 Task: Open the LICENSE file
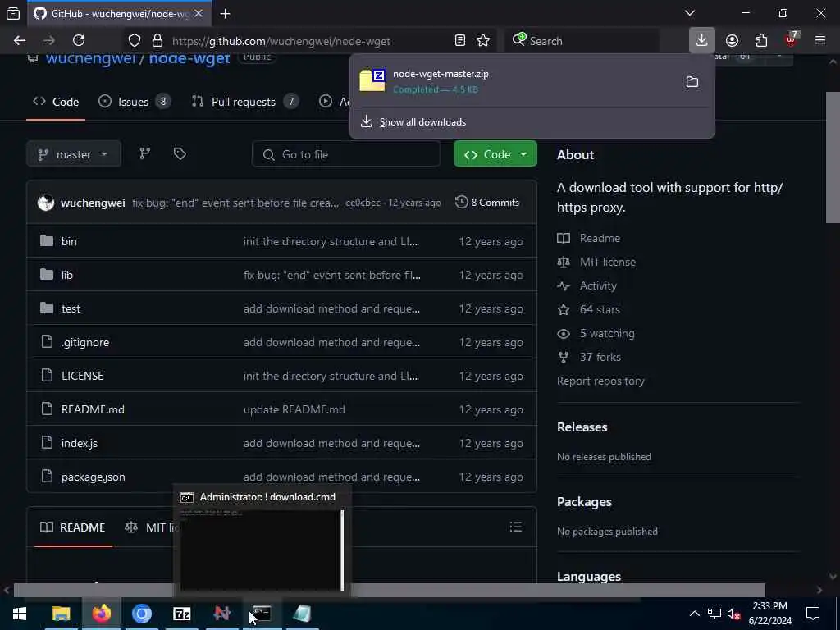83,376
